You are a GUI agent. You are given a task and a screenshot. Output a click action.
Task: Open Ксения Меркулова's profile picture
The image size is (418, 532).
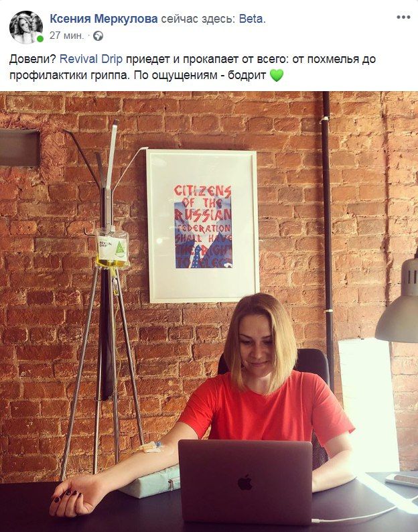pos(26,27)
